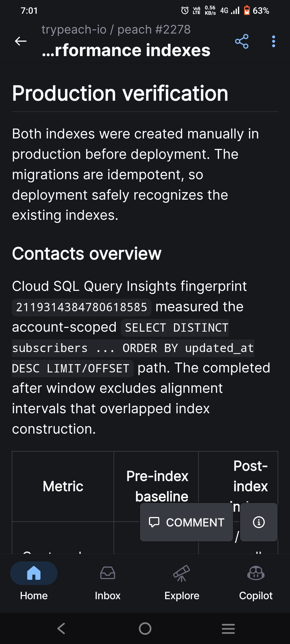This screenshot has height=644, width=290.
Task: Open the info circle button
Action: pos(259,522)
